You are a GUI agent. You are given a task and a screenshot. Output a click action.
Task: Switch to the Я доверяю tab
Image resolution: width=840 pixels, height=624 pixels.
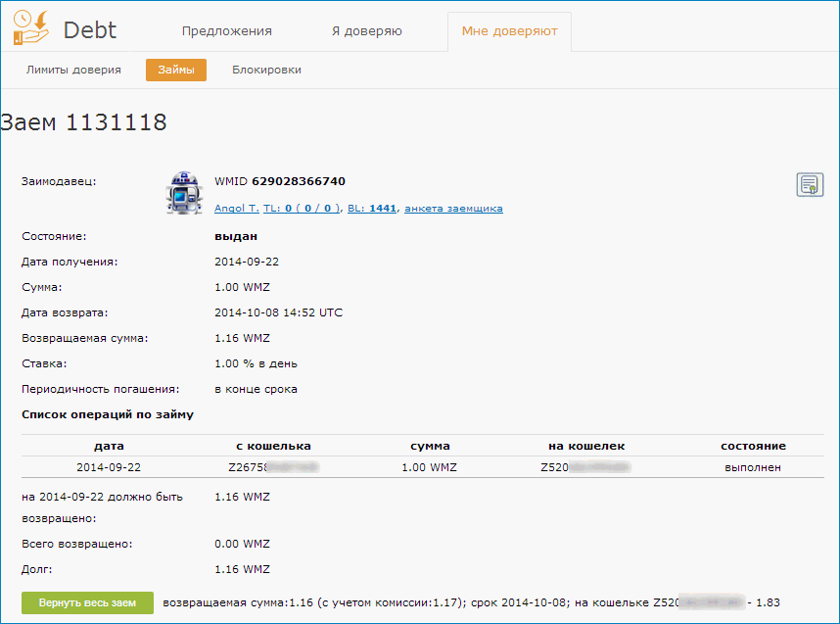point(366,31)
